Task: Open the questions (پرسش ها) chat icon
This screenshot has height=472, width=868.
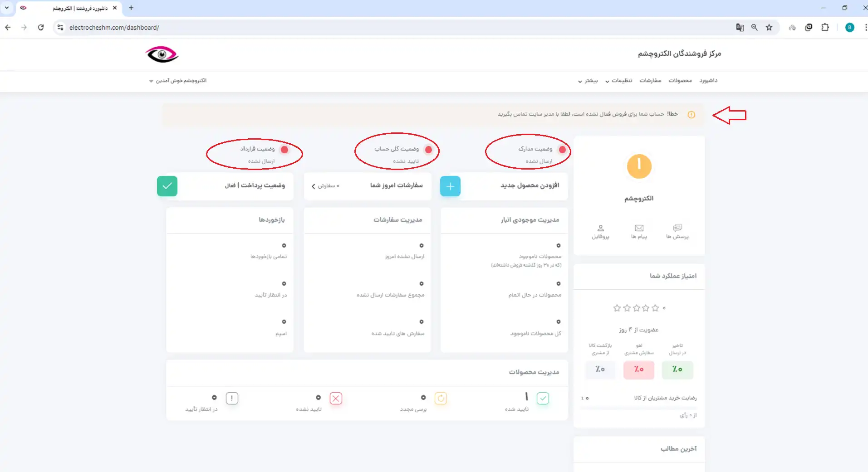Action: (x=677, y=231)
